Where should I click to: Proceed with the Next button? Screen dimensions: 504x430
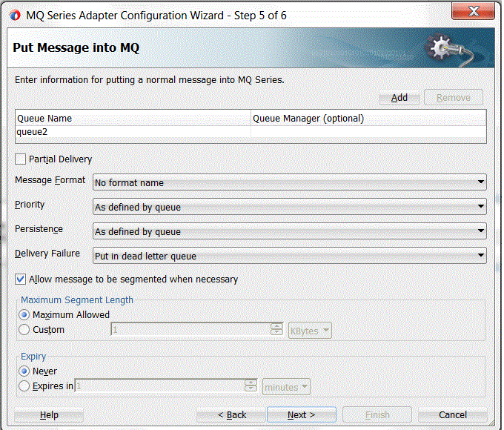pyautogui.click(x=301, y=415)
